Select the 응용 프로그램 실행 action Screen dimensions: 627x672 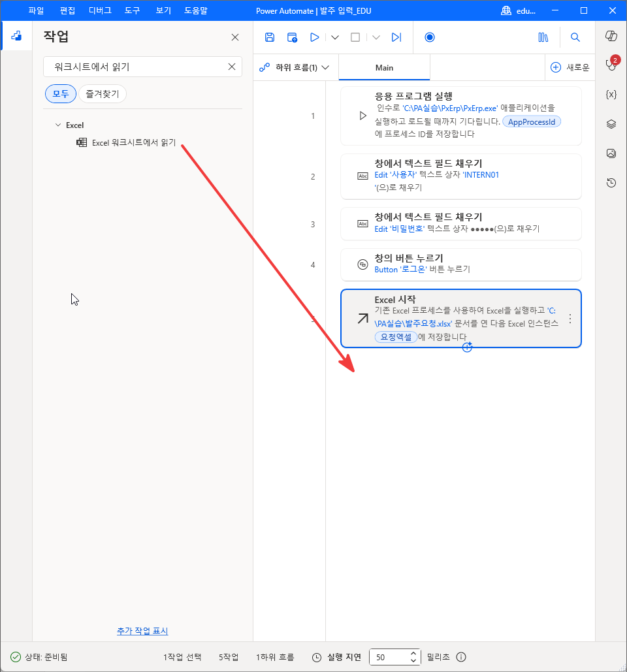point(460,116)
